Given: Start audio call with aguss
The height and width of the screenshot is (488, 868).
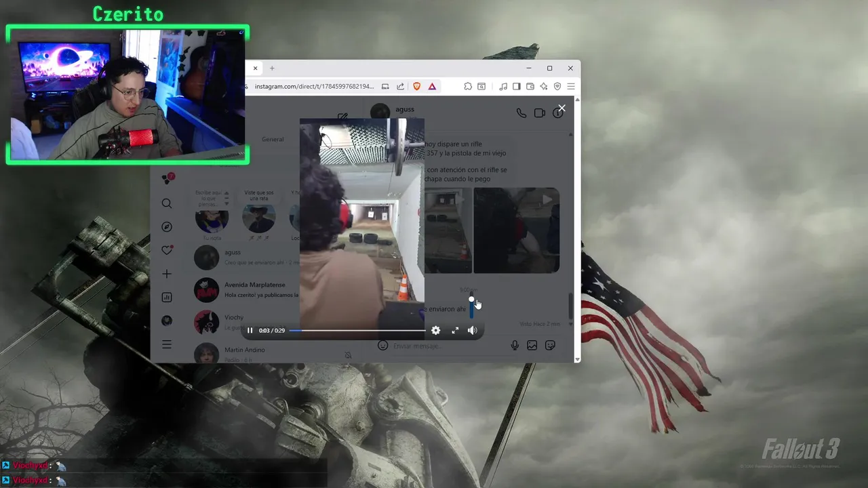Looking at the screenshot, I should point(521,113).
